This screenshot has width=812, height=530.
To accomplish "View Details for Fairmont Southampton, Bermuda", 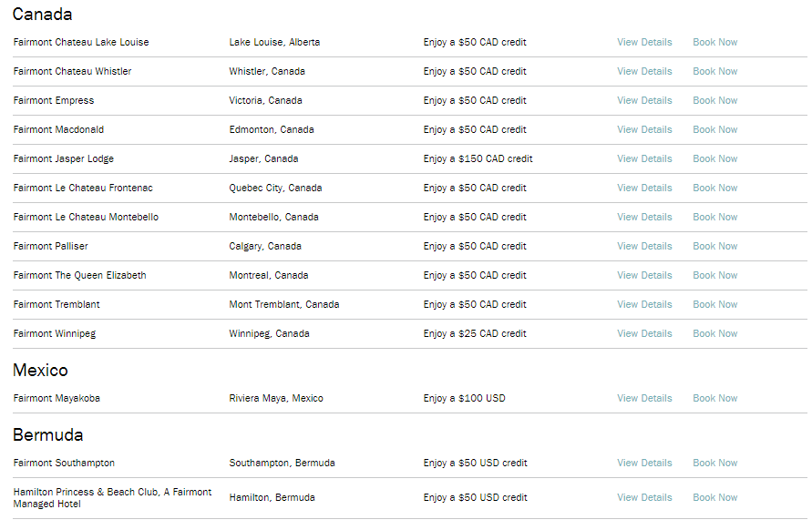I will (x=644, y=463).
